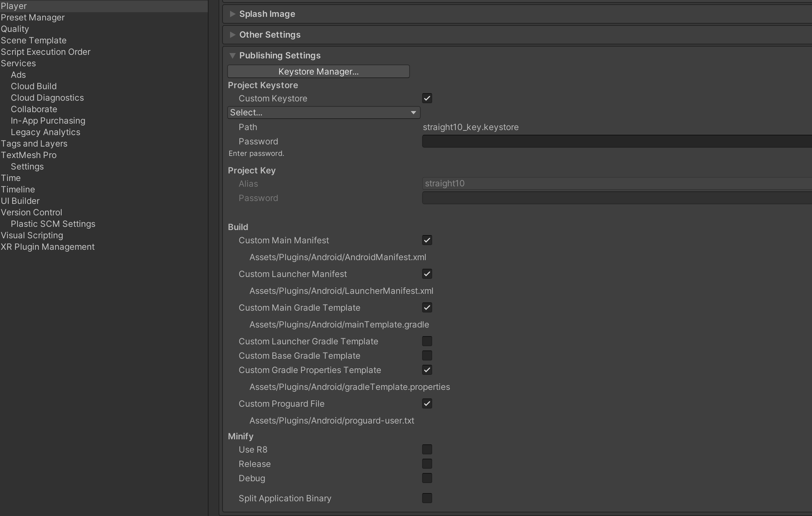Select Plastic SCM Settings in the sidebar
The image size is (812, 516).
(53, 224)
